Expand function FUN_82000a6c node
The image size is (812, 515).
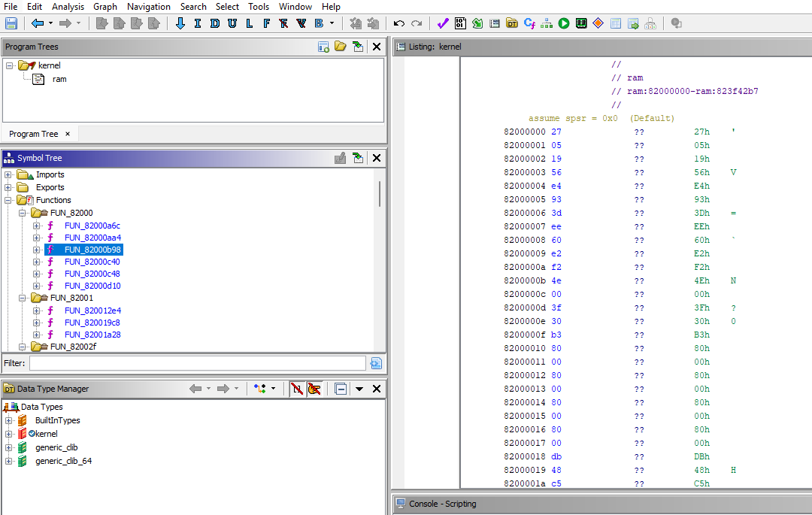point(36,226)
